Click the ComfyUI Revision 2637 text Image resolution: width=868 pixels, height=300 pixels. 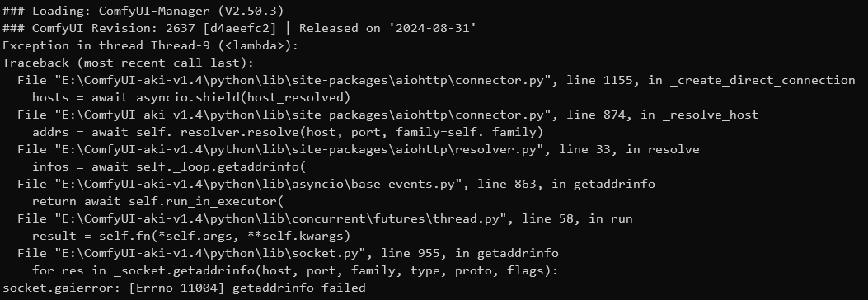[x=112, y=28]
